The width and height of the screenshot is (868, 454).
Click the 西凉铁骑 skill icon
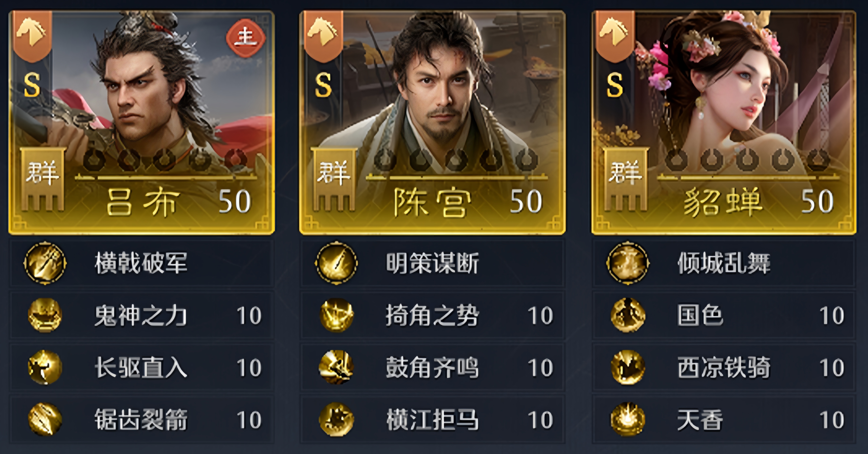628,367
